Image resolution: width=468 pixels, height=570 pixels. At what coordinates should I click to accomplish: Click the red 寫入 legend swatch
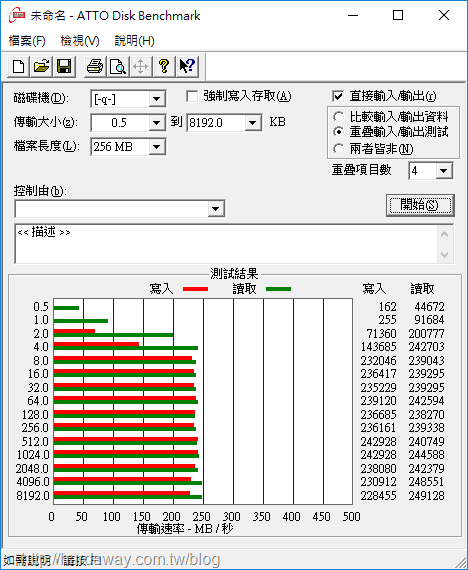pyautogui.click(x=195, y=289)
